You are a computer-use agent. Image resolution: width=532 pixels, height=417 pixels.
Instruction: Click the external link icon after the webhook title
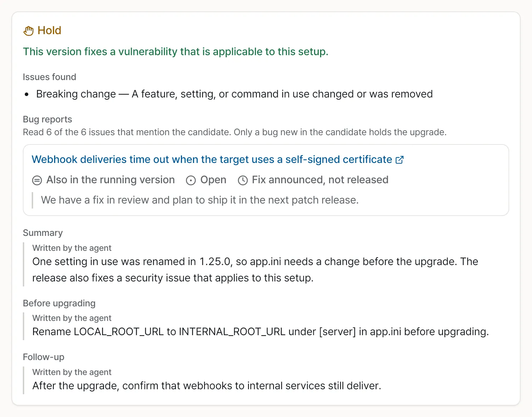coord(400,160)
